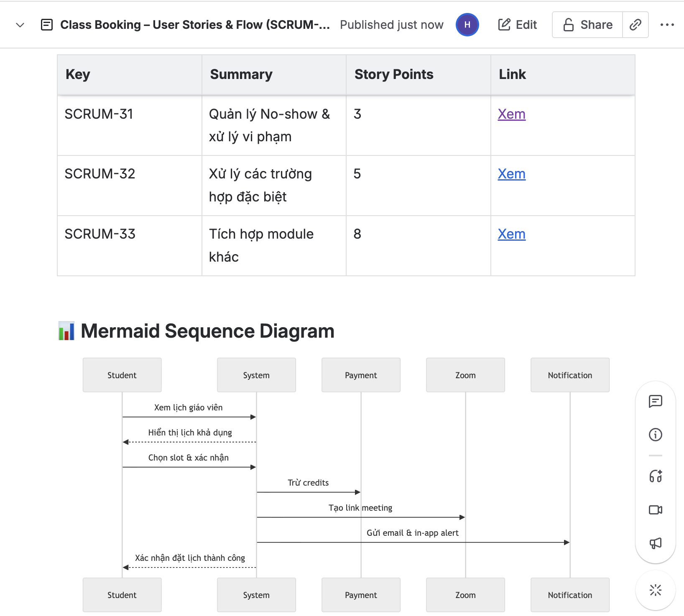Open the Xem link for SCRUM-33
The width and height of the screenshot is (684, 616).
[x=511, y=234]
